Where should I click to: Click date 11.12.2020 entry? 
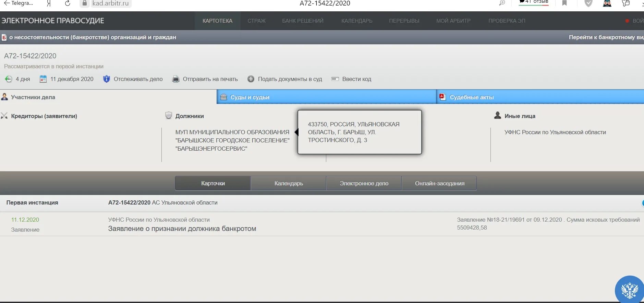tap(25, 220)
